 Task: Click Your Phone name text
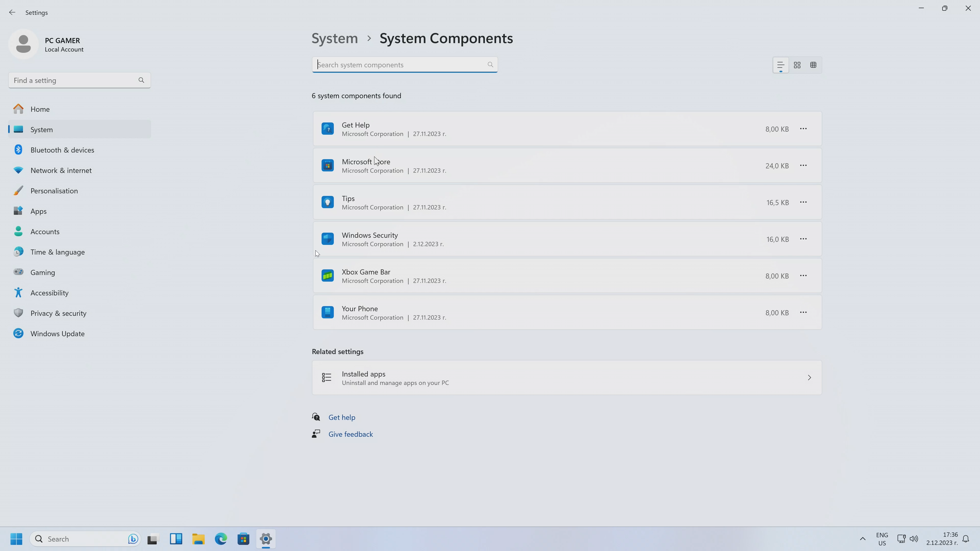click(360, 309)
